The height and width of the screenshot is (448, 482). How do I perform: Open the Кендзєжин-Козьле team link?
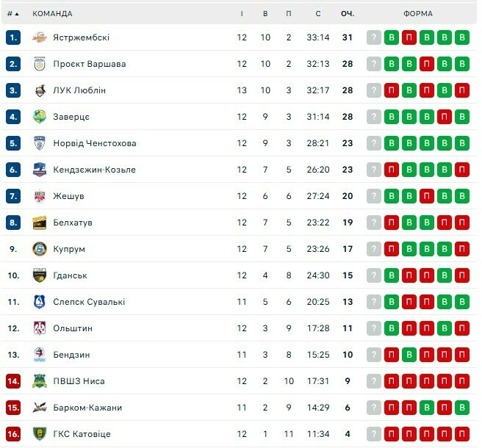coord(94,170)
